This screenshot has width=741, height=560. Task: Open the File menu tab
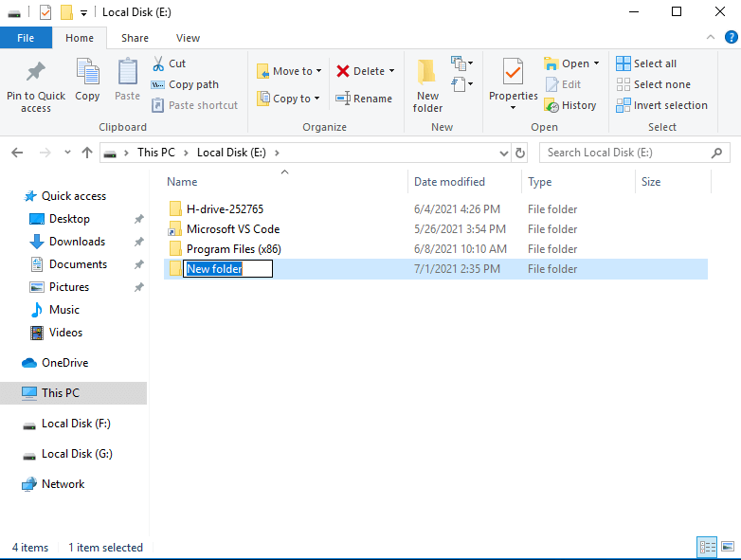[x=26, y=38]
